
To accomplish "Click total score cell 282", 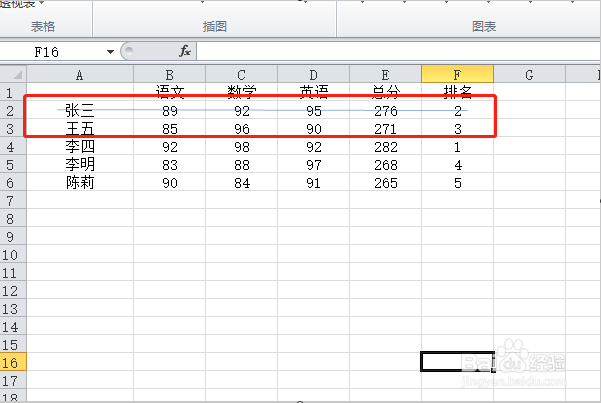I will pos(385,146).
